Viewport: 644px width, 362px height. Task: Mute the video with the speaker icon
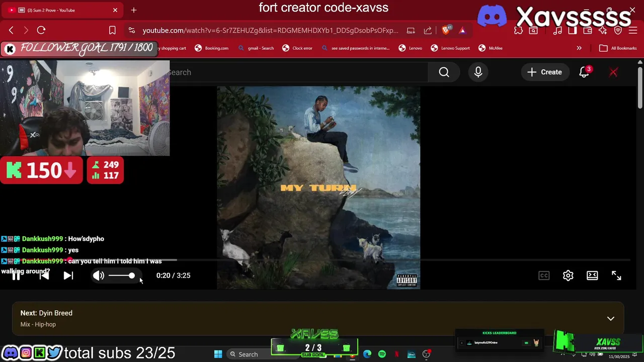pyautogui.click(x=99, y=276)
